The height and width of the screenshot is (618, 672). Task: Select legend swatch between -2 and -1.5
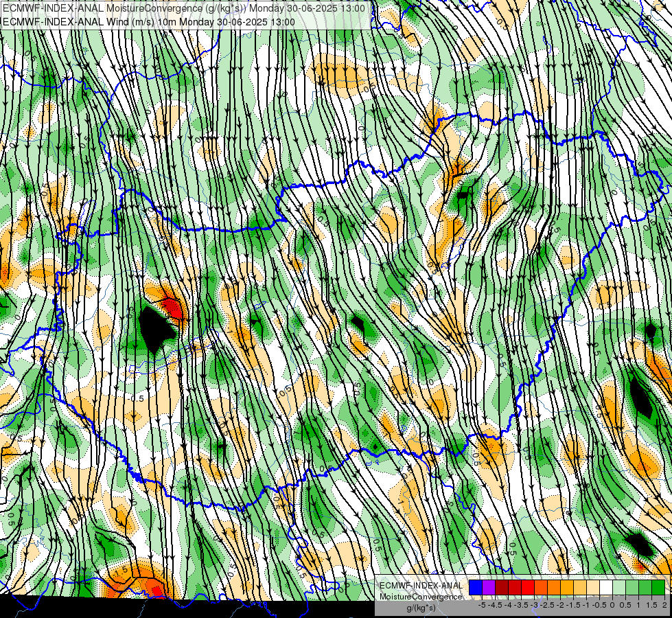567,588
